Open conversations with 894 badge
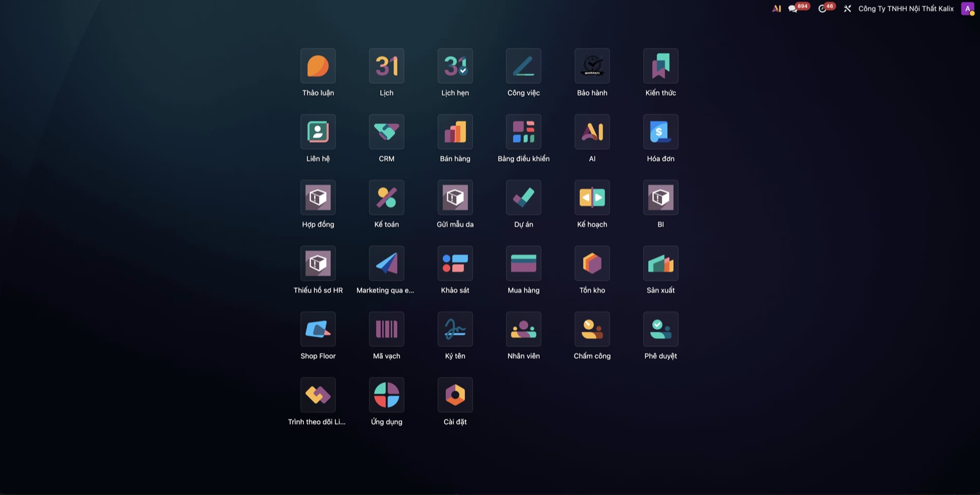Viewport: 980px width, 495px height. pos(798,8)
